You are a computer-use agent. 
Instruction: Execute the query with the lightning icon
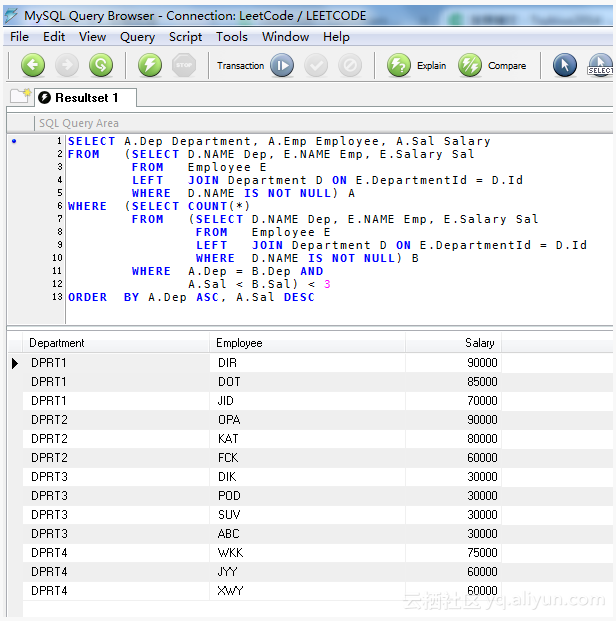tap(150, 65)
